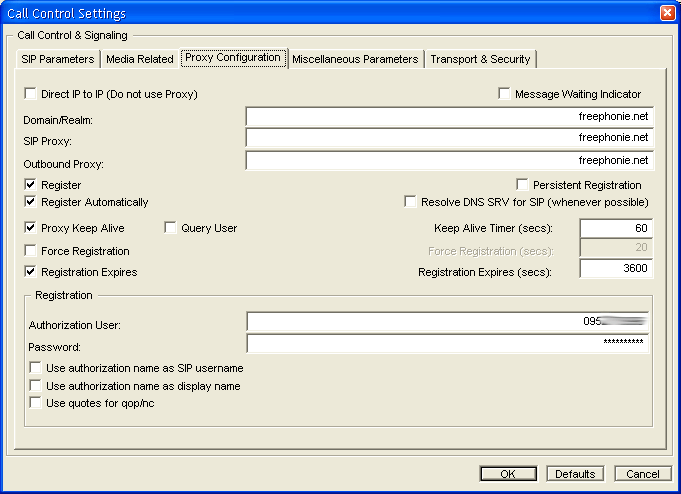Click the Outbound Proxy input field
Viewport: 681px width, 494px height.
[x=449, y=161]
